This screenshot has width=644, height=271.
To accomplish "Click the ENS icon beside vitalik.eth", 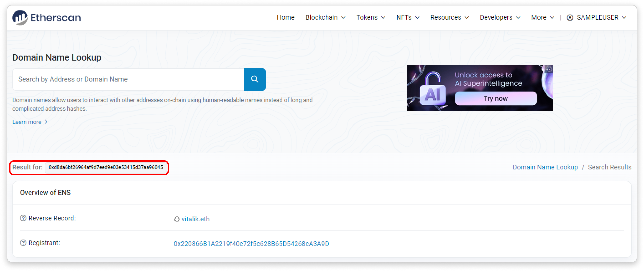I will 177,219.
